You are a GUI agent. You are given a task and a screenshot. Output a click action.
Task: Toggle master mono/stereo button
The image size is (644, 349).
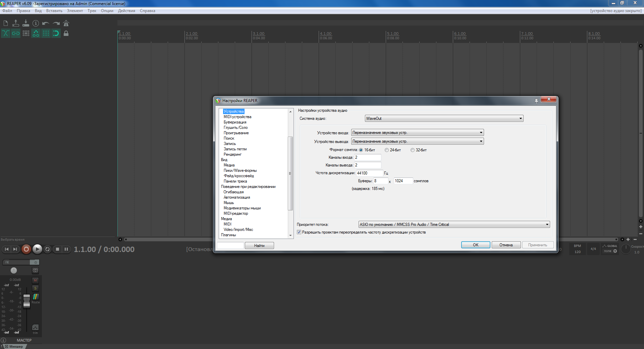click(35, 270)
